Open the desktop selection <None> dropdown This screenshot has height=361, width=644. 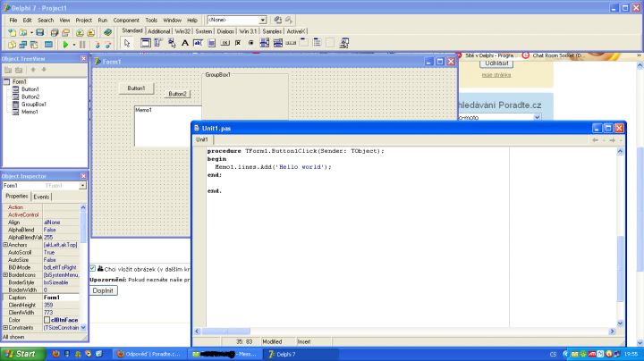262,20
